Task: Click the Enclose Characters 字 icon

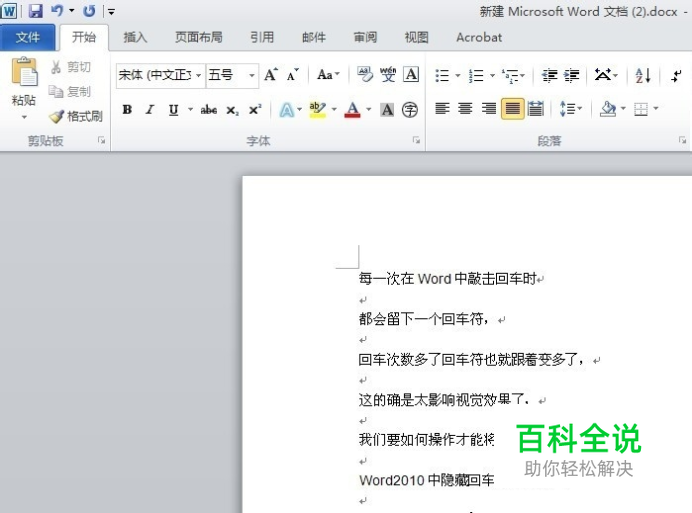Action: coord(410,109)
